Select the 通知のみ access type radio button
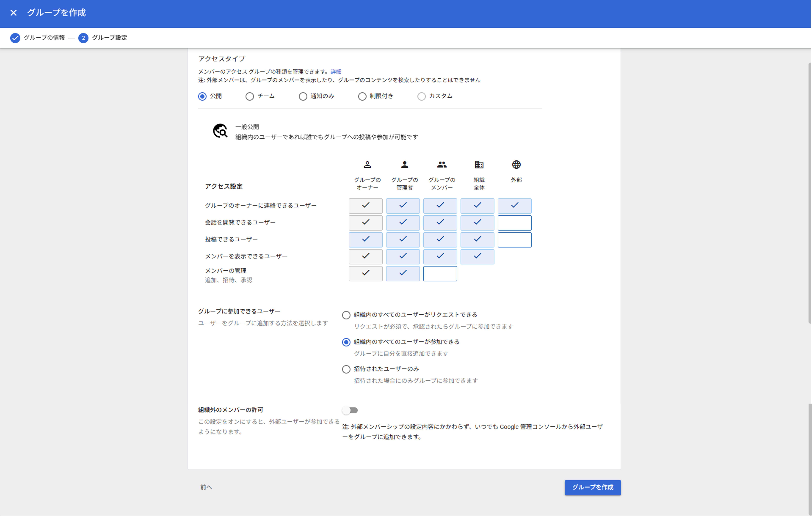 pyautogui.click(x=303, y=96)
